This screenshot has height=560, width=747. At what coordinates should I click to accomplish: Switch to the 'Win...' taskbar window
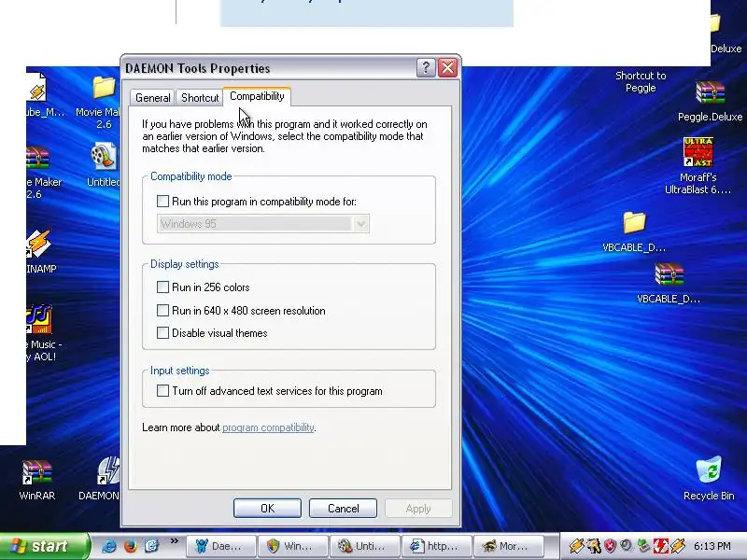[293, 546]
